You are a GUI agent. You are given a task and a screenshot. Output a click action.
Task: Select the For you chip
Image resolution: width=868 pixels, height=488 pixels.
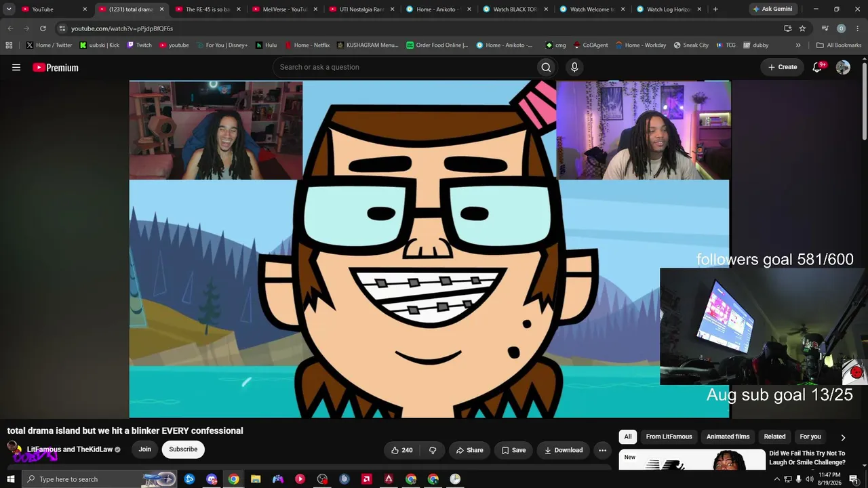point(810,437)
